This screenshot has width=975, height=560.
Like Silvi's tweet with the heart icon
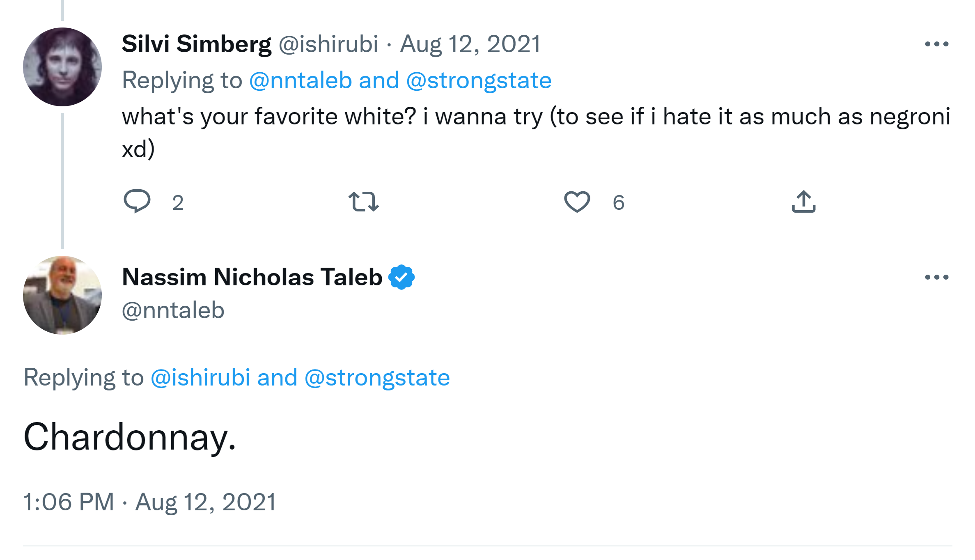pos(577,202)
